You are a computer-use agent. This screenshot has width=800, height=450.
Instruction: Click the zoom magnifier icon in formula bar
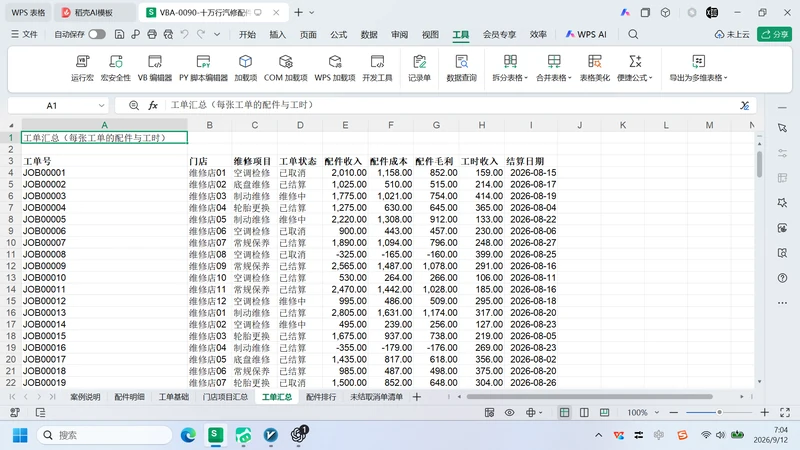134,105
